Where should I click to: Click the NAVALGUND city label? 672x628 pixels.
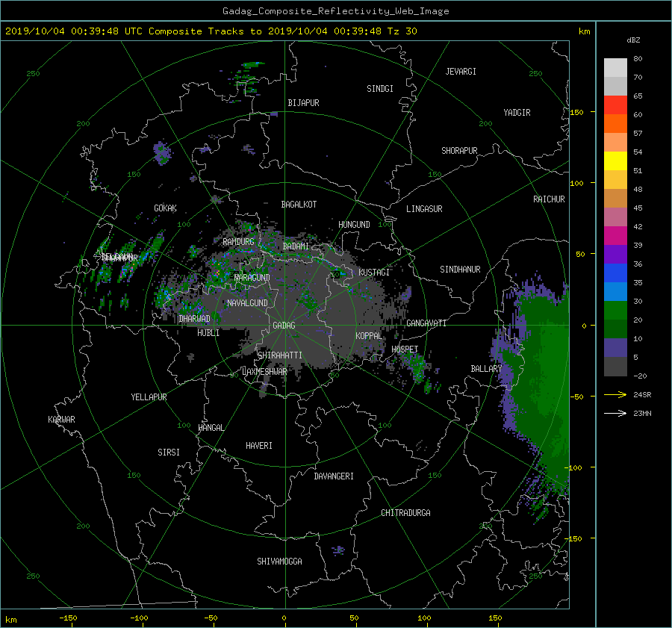pos(247,303)
